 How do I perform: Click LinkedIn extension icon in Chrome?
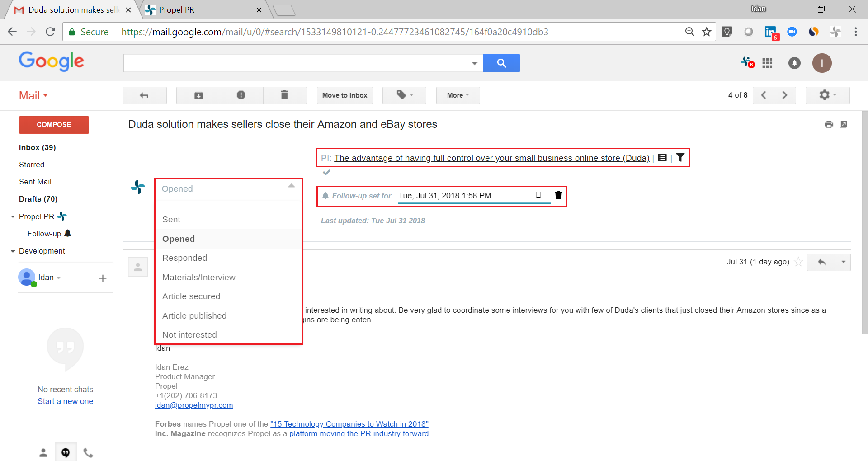coord(771,32)
